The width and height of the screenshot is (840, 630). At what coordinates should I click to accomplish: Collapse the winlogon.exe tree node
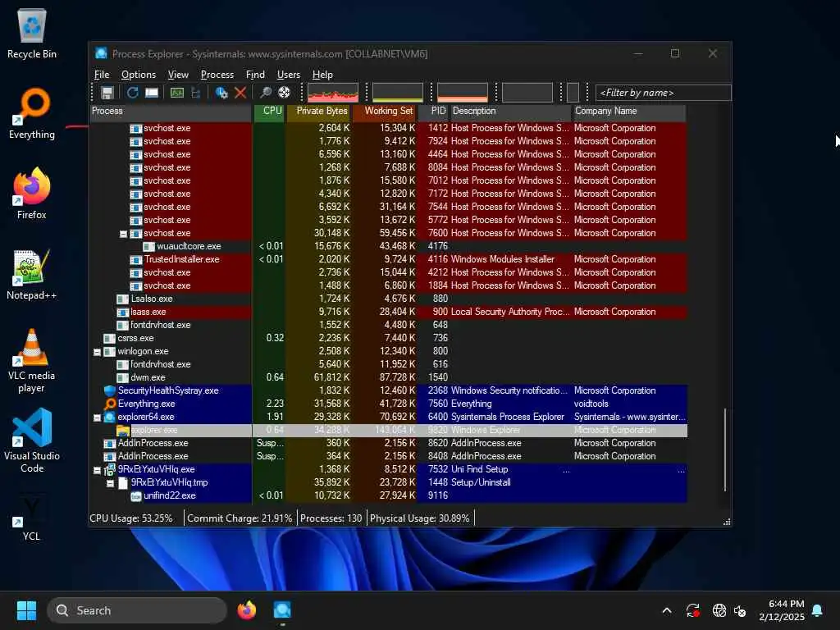[x=97, y=352]
